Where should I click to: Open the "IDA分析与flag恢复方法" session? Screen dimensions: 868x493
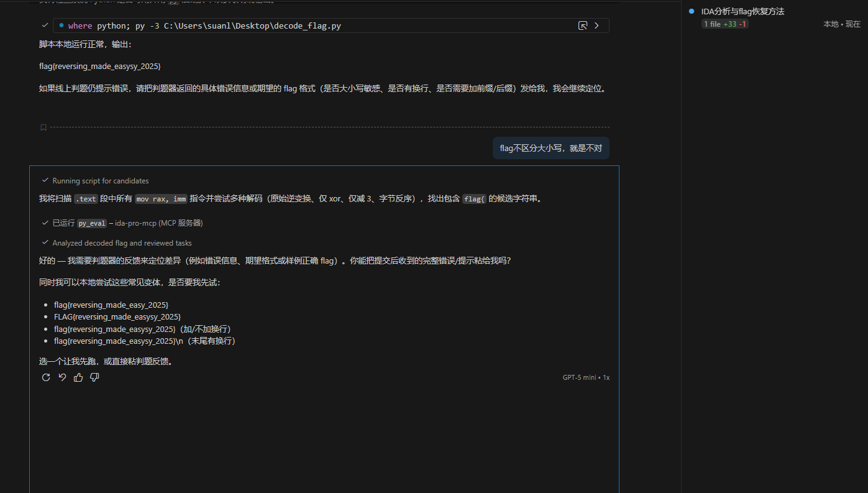pyautogui.click(x=742, y=11)
